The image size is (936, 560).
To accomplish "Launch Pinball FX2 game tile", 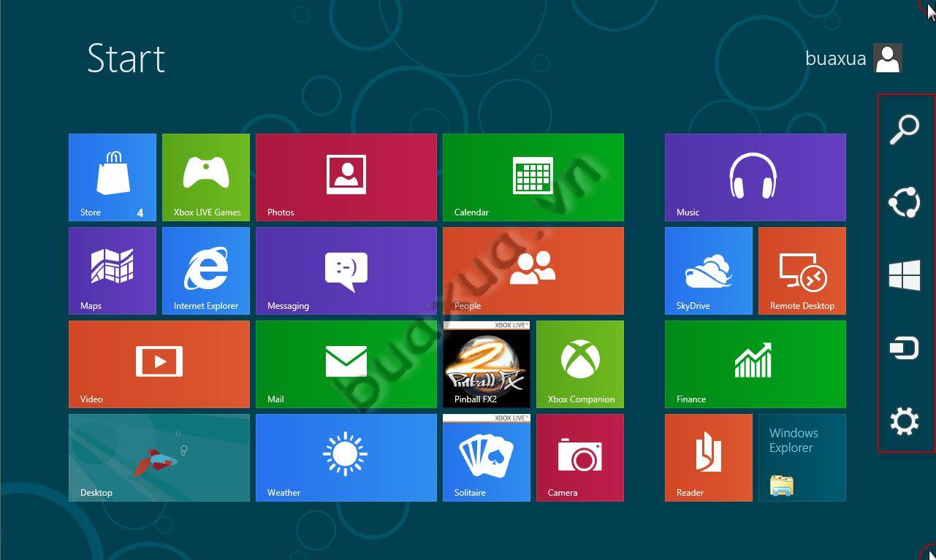I will pyautogui.click(x=487, y=364).
